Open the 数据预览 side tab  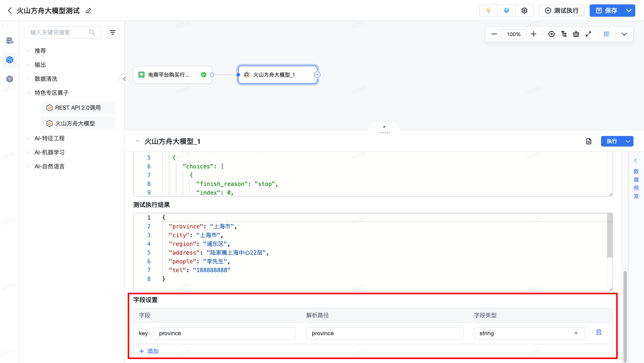(636, 184)
